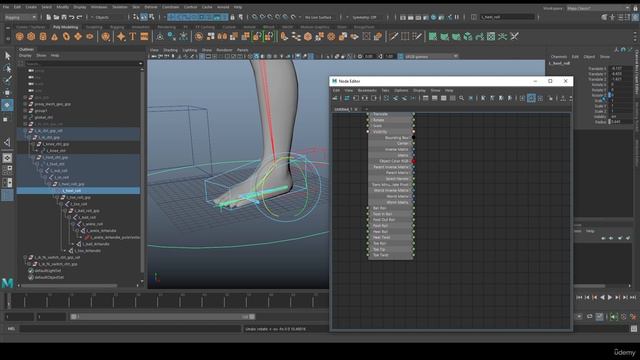Toggle loop playback mode
The height and width of the screenshot is (360, 640).
pyautogui.click(x=590, y=316)
